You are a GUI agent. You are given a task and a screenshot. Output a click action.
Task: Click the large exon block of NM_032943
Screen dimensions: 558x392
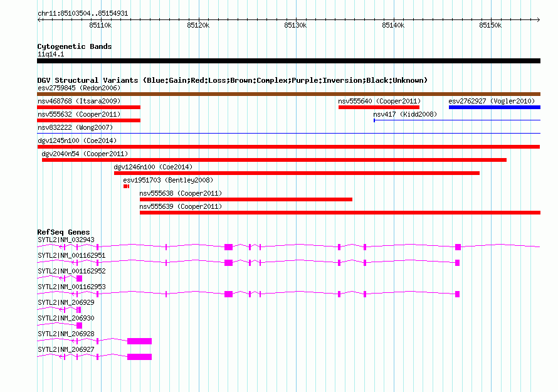228,247
